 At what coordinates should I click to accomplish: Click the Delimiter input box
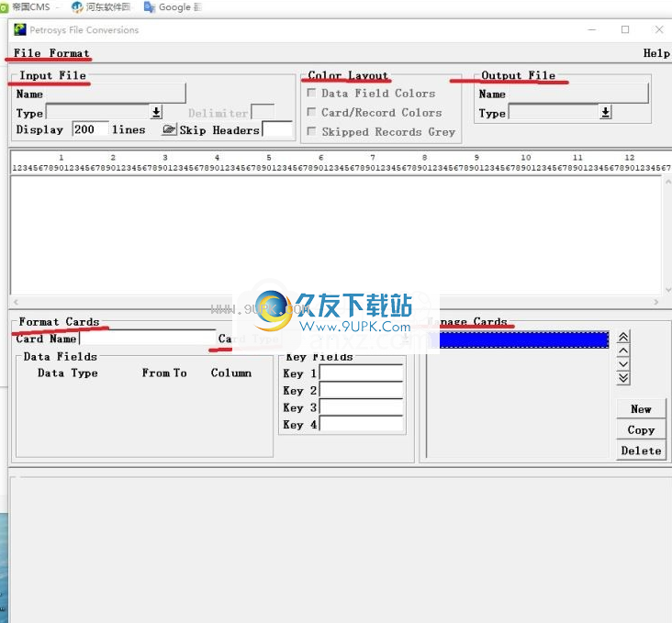(x=263, y=113)
